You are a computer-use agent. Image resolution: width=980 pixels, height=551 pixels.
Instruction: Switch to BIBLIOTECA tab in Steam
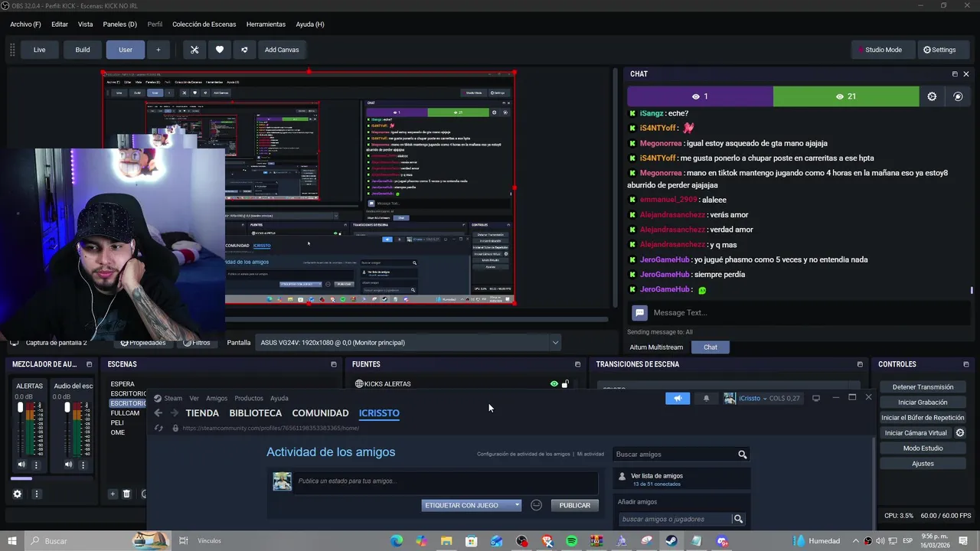tap(256, 413)
